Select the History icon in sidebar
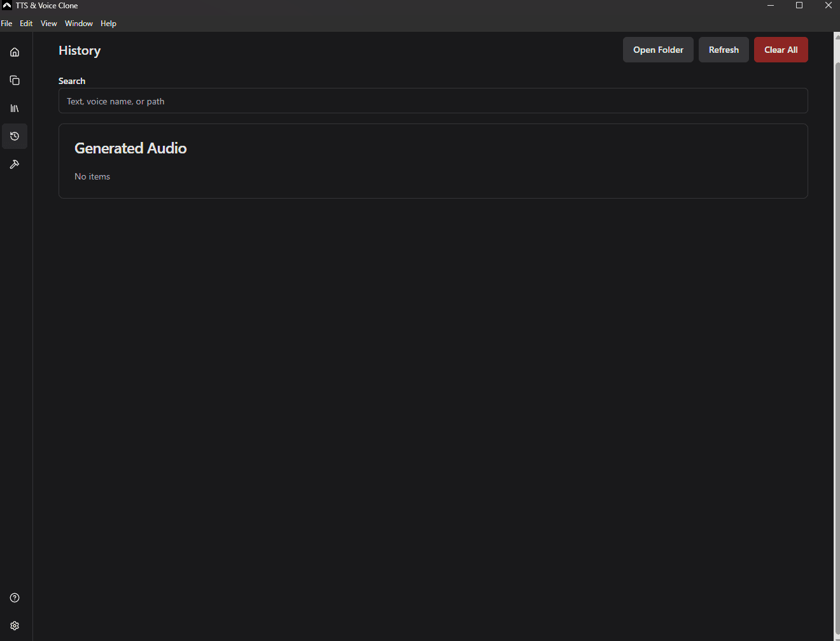This screenshot has height=641, width=840. [14, 136]
